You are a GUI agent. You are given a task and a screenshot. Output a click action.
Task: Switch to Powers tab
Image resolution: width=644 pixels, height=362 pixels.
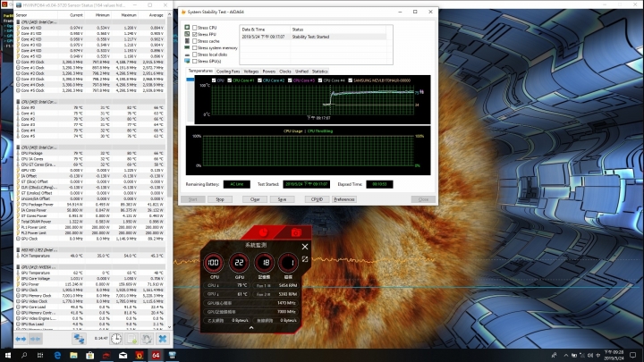(x=269, y=72)
